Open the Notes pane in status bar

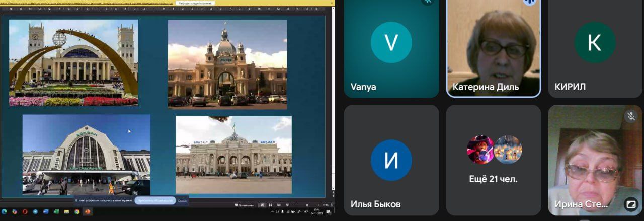point(245,205)
